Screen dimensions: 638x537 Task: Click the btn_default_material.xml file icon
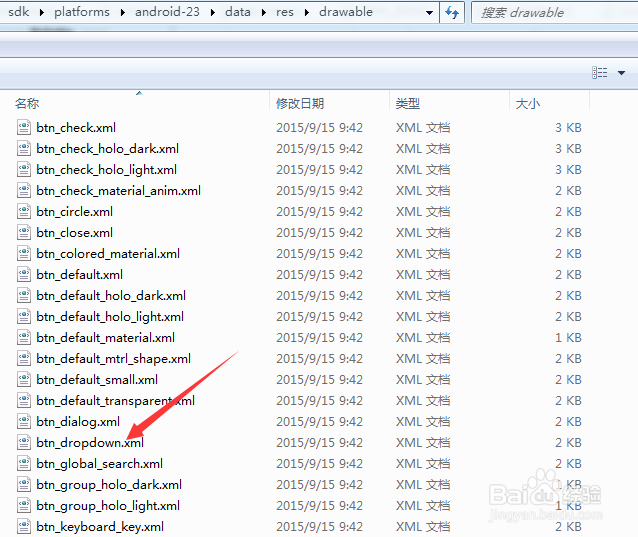click(x=24, y=338)
